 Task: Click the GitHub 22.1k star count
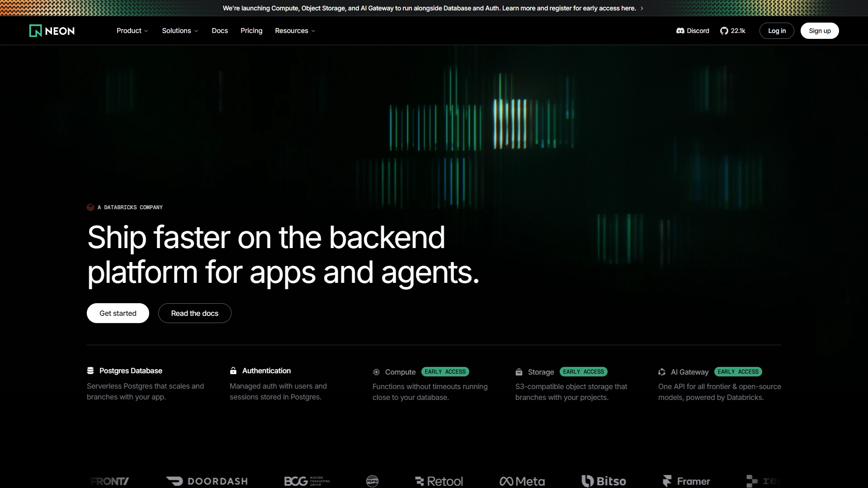pos(738,31)
